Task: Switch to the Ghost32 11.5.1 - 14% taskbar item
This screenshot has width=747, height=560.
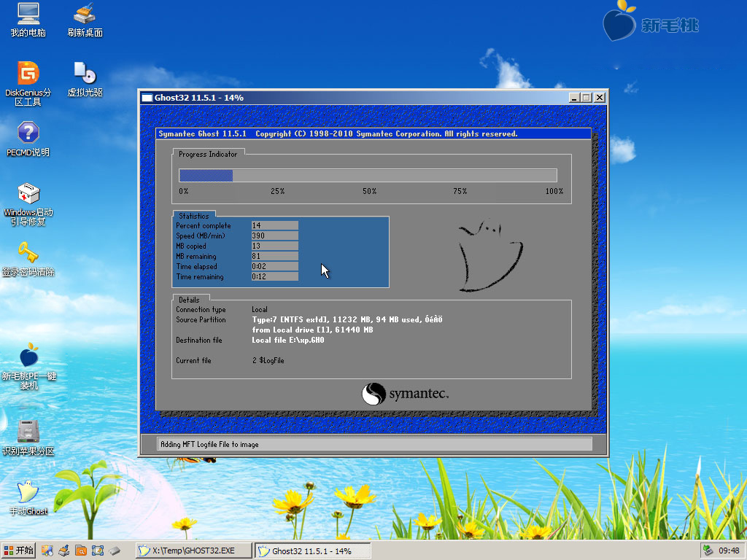Action: click(x=312, y=551)
